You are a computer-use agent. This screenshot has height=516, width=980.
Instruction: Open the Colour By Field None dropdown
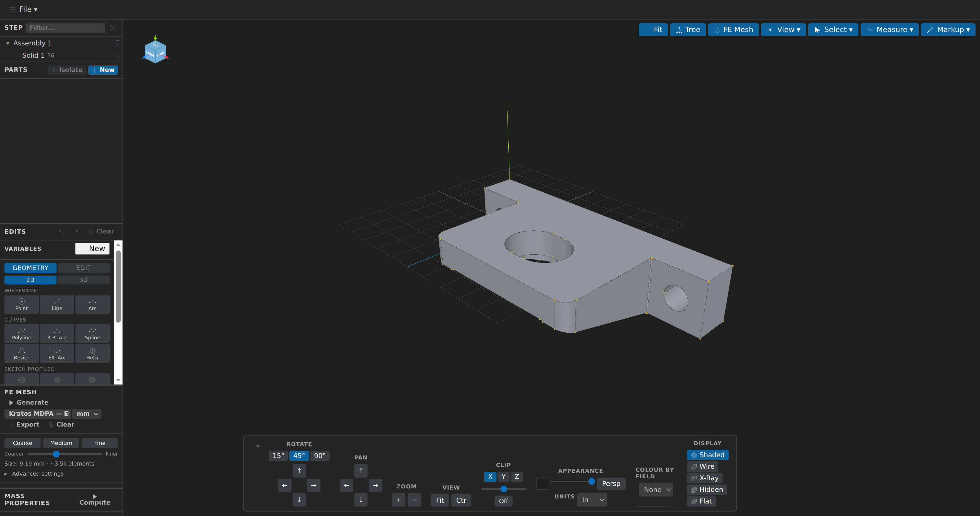click(656, 490)
